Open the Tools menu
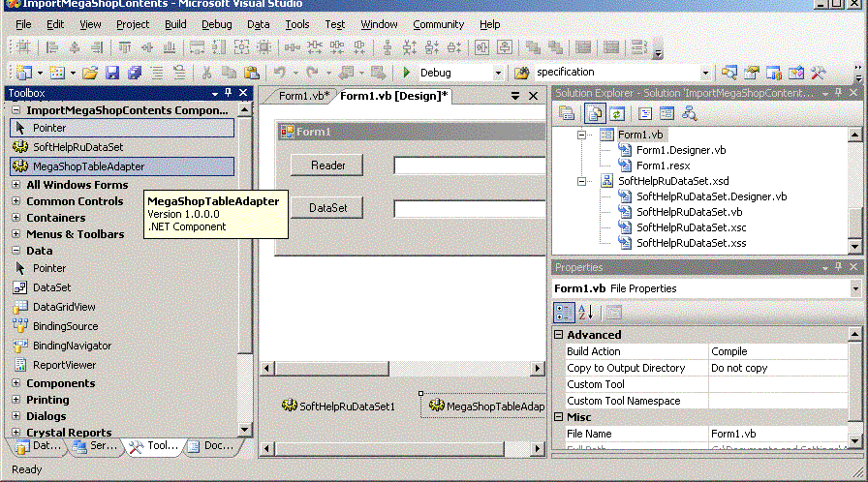 click(x=297, y=24)
